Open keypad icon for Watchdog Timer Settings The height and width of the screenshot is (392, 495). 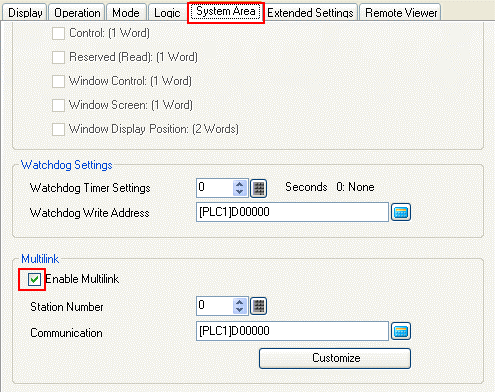pos(259,188)
